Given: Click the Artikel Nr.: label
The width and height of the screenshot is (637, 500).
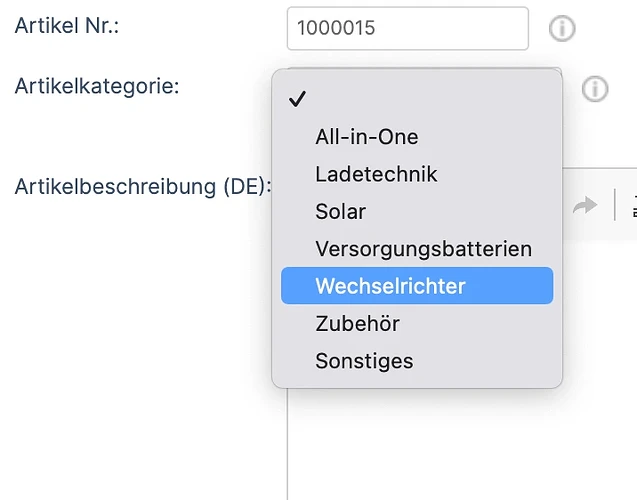Looking at the screenshot, I should (x=67, y=26).
